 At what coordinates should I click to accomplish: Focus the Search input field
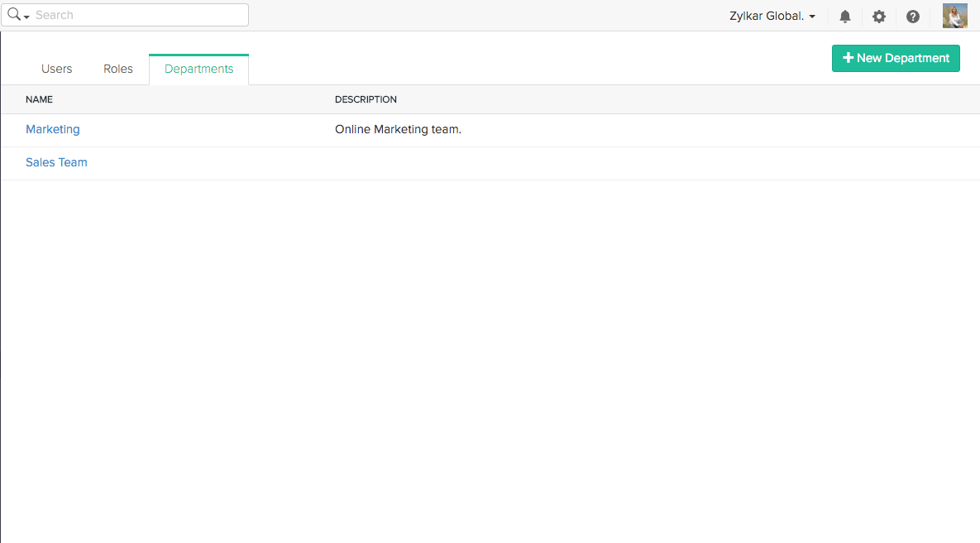point(125,15)
